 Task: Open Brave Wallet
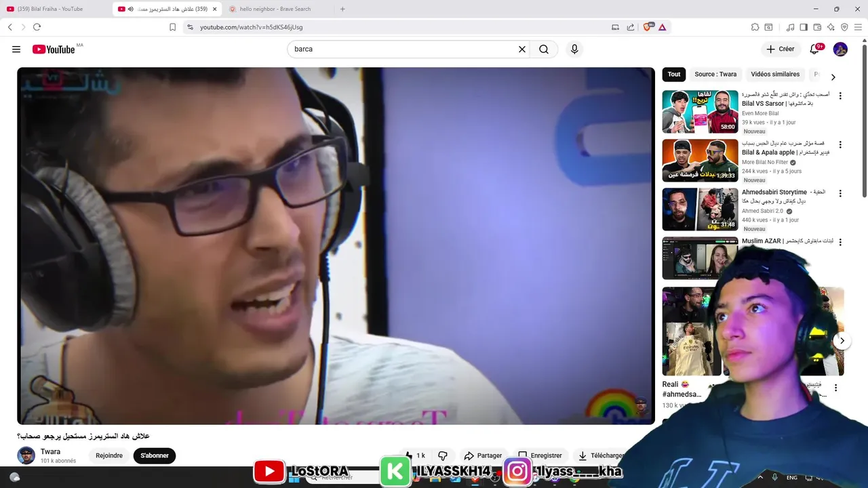coord(817,27)
